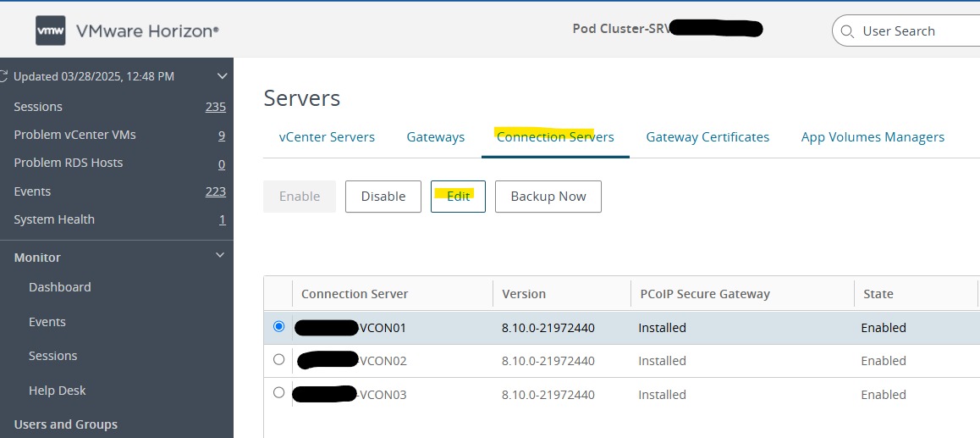Open Problem RDS Hosts count 0
Screen dimensions: 980x438
(x=221, y=164)
